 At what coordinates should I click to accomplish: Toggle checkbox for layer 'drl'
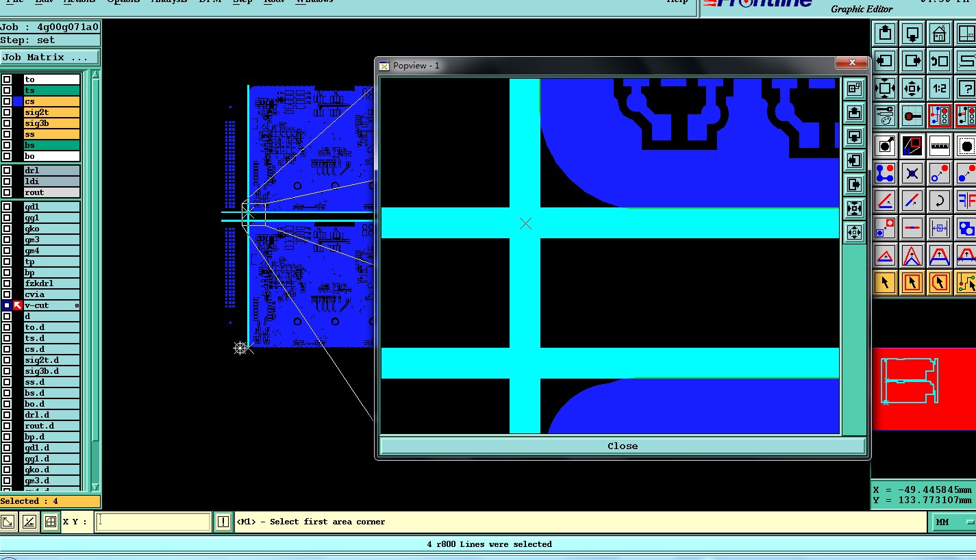(x=7, y=170)
